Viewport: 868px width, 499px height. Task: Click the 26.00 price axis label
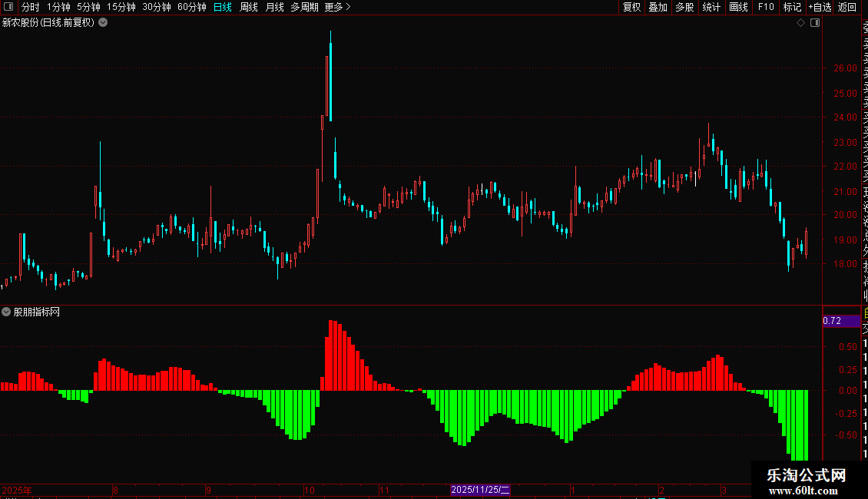coord(845,68)
